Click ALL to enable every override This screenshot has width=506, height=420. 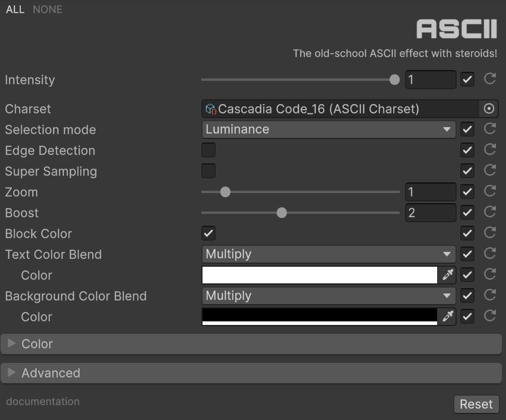(15, 10)
